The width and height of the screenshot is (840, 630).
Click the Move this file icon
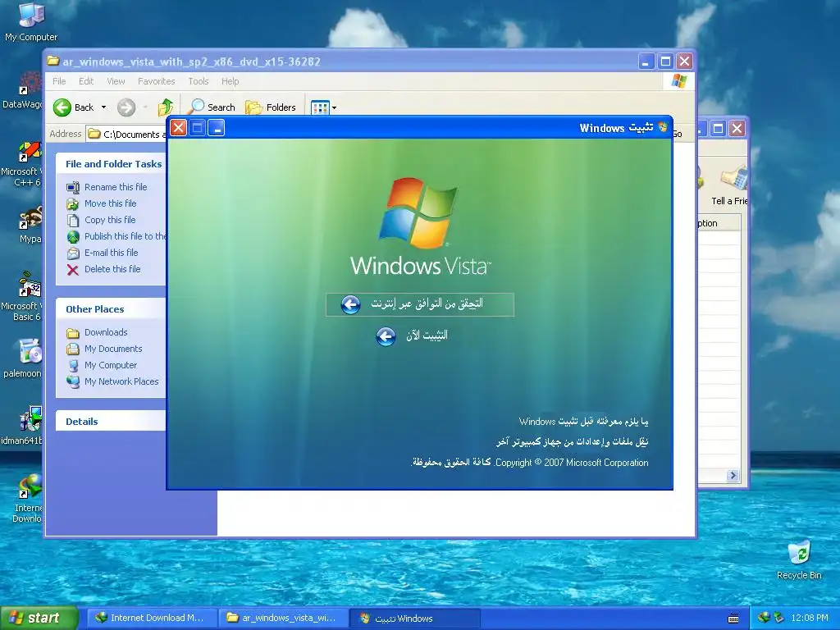(x=73, y=203)
